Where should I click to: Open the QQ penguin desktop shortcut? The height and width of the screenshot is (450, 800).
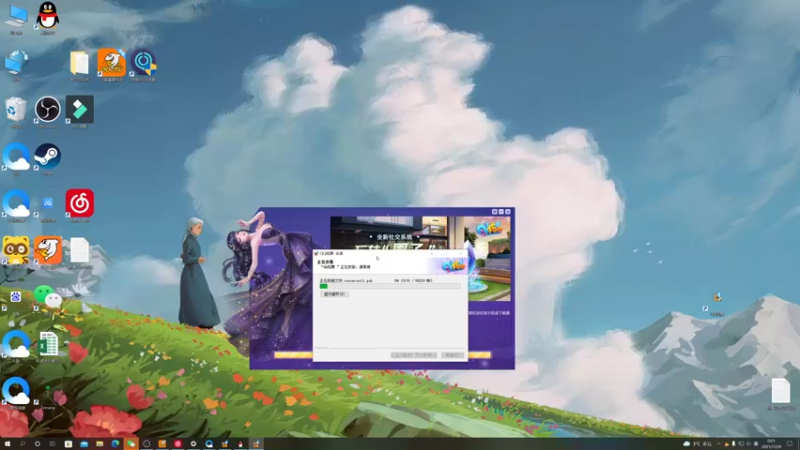click(x=47, y=16)
